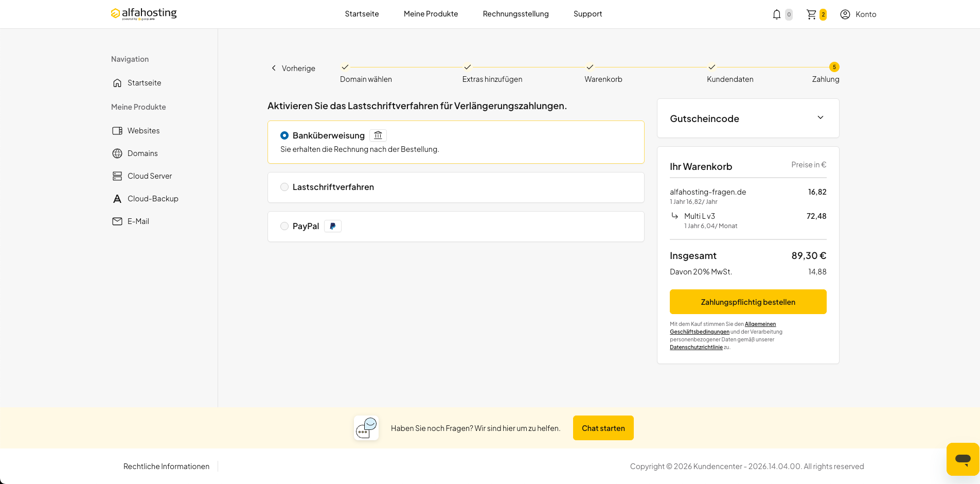The width and height of the screenshot is (980, 484).
Task: Click the step 5 Zahlung marker
Action: pos(834,67)
